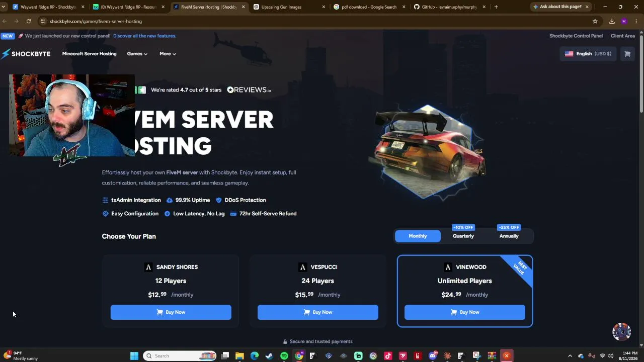The image size is (644, 362).
Task: Click the 'Unlimited Players' text
Action: (465, 281)
